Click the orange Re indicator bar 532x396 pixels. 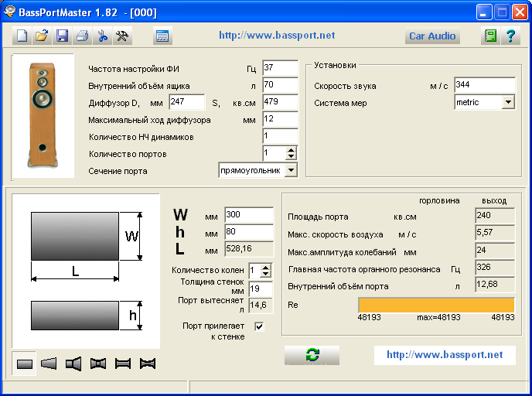coord(436,305)
